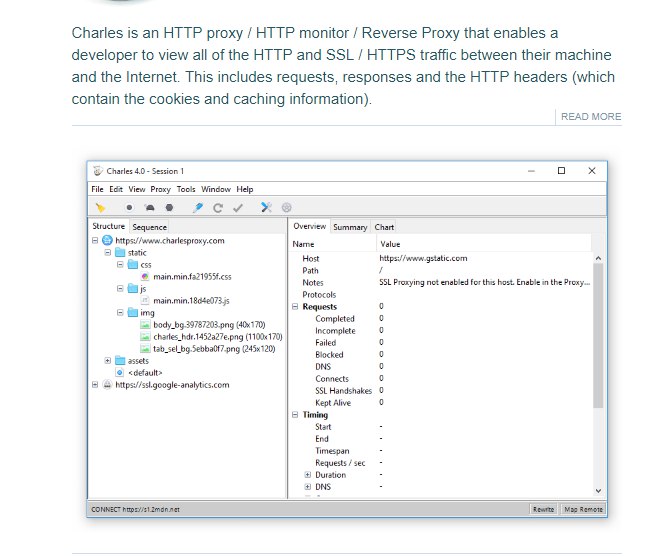This screenshot has width=663, height=556.
Task: Collapse the Timing section
Action: [x=295, y=415]
